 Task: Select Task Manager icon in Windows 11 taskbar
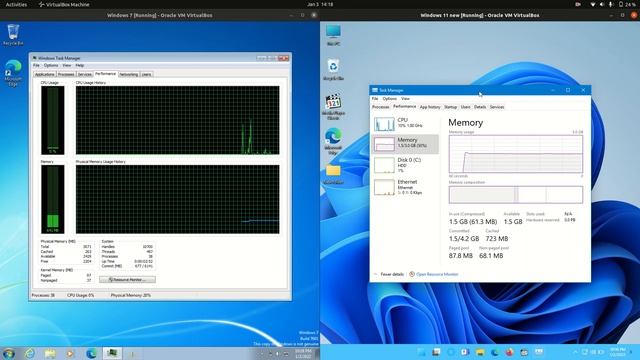click(539, 352)
